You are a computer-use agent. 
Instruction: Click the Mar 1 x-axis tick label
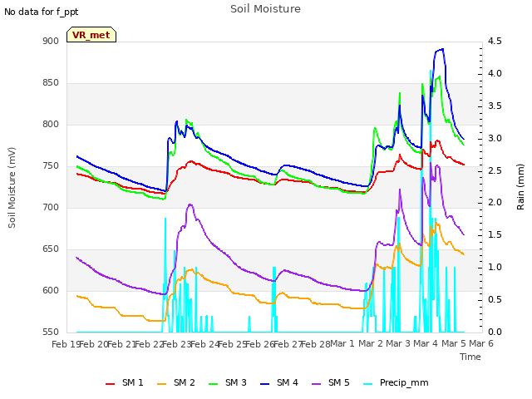[x=342, y=343]
